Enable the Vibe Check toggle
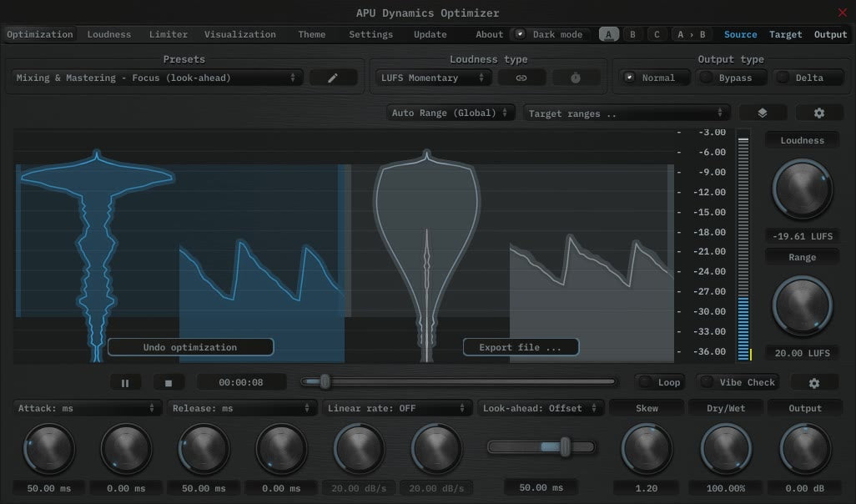Screen dimensions: 856x504 [x=738, y=382]
